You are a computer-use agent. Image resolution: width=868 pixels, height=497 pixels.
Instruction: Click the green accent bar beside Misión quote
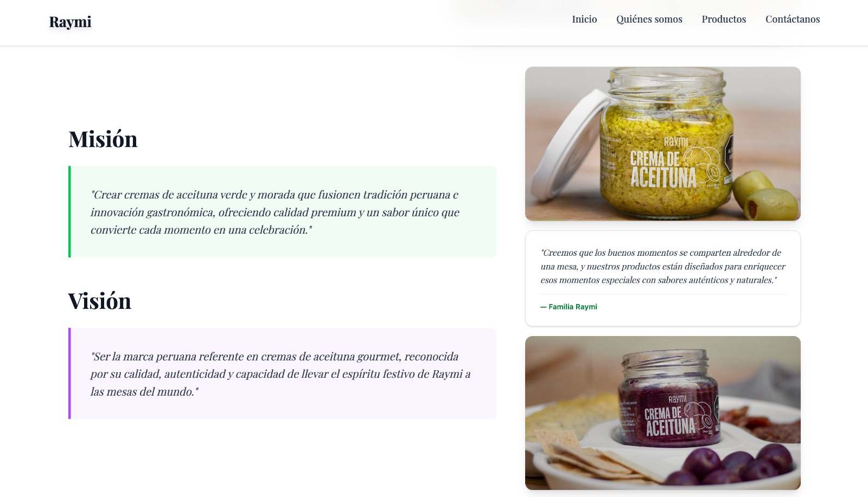click(x=69, y=212)
